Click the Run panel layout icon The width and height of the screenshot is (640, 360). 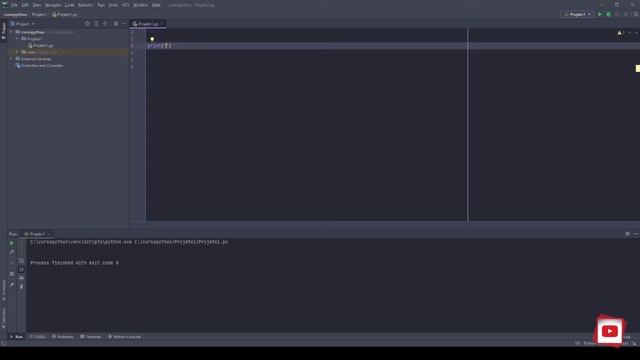point(12,274)
